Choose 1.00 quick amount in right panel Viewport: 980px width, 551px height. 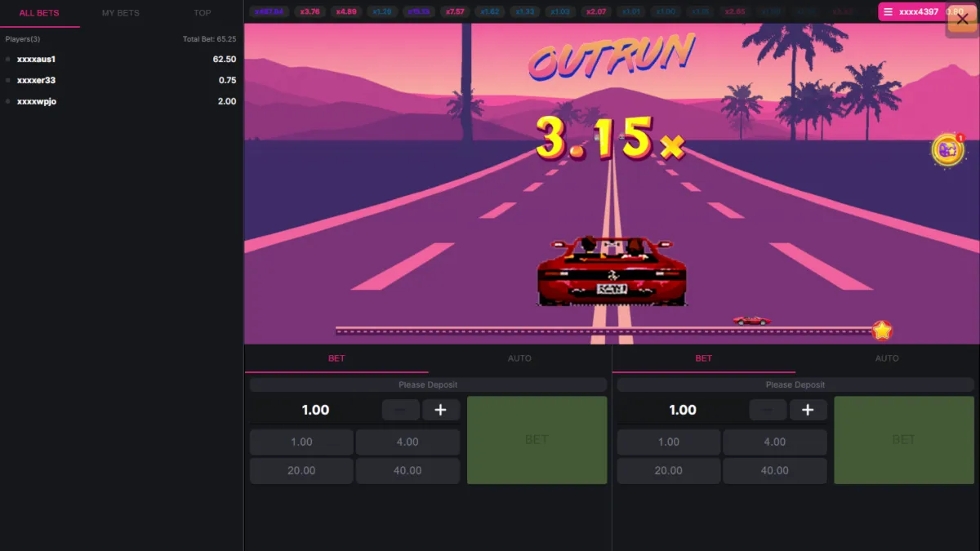click(669, 442)
